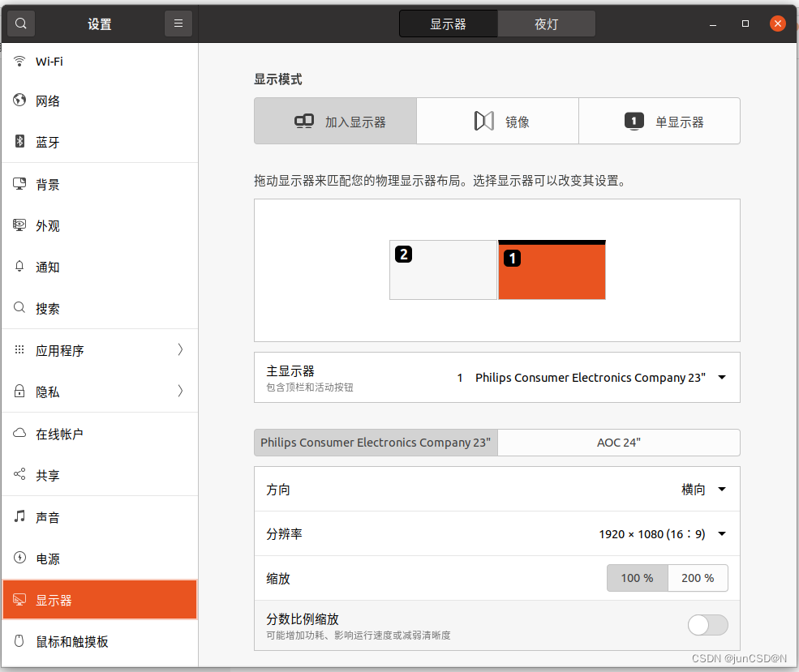This screenshot has width=799, height=672.
Task: Expand 隐私 with its chevron
Action: tap(180, 391)
